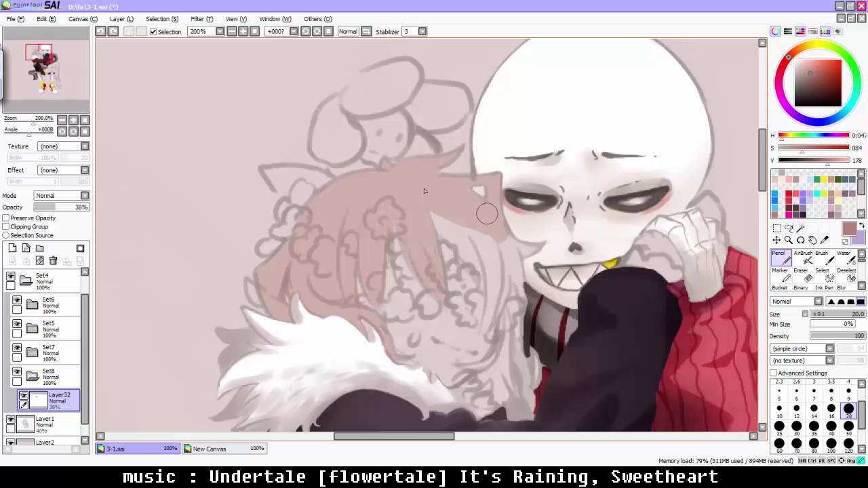Adjust the Hue slider in color panel
Viewport: 868px width, 488px height.
pos(814,136)
